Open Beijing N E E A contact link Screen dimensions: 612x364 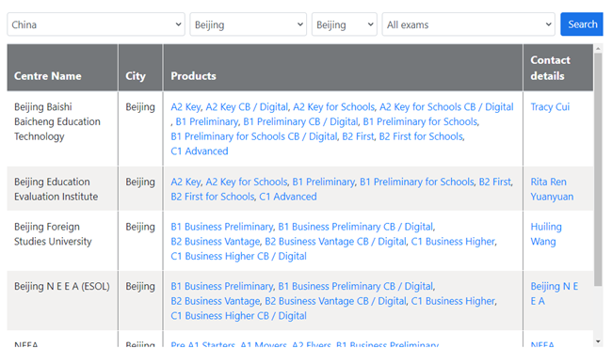point(555,293)
